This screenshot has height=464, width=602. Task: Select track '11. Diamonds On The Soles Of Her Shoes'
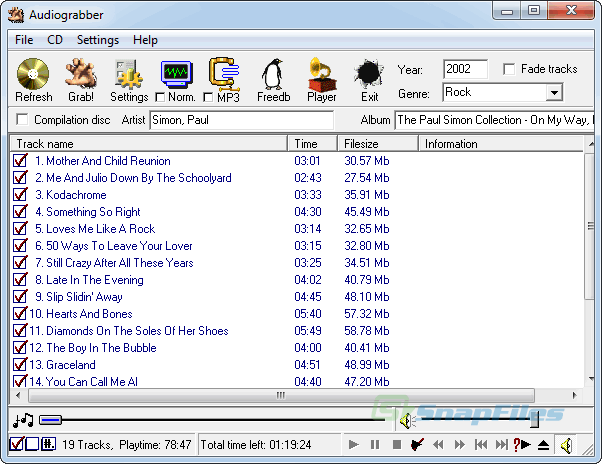[129, 331]
